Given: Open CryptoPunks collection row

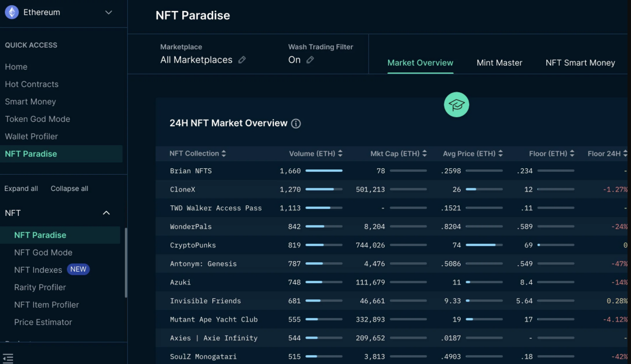Looking at the screenshot, I should coord(392,245).
